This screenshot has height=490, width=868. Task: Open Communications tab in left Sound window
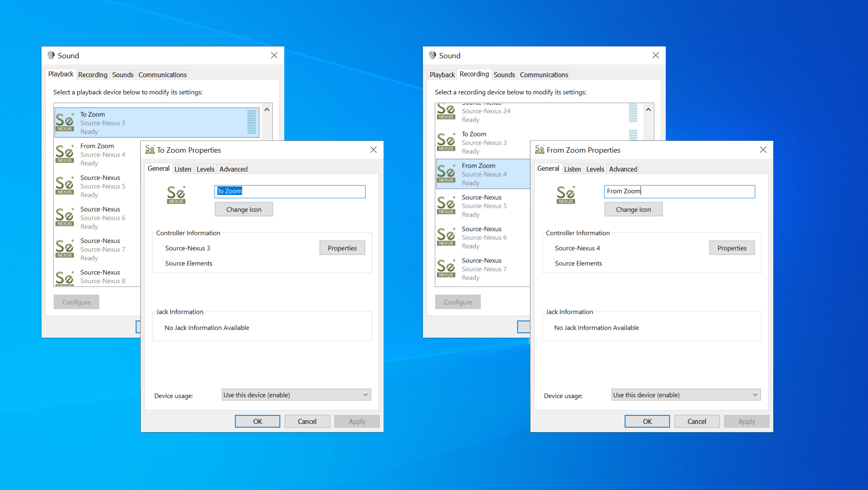click(x=162, y=75)
